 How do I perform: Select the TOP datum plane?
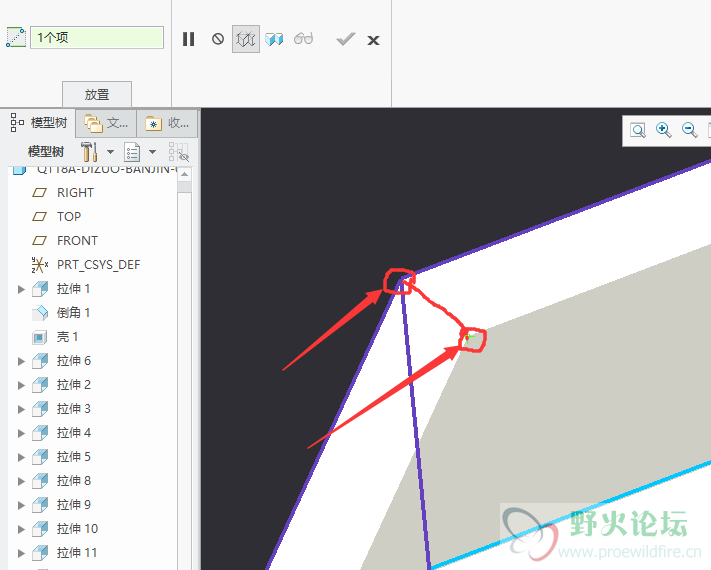pyautogui.click(x=69, y=217)
